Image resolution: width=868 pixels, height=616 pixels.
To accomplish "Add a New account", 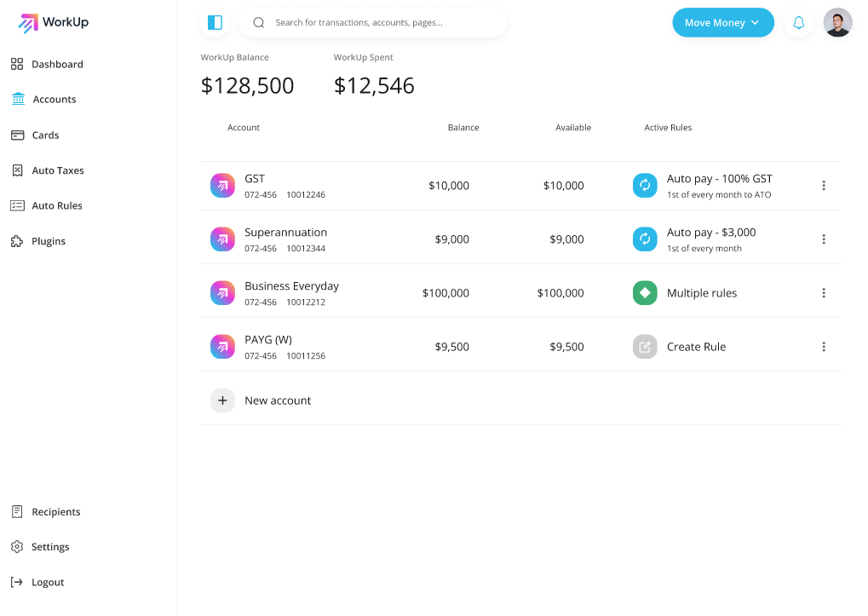I will pos(278,400).
